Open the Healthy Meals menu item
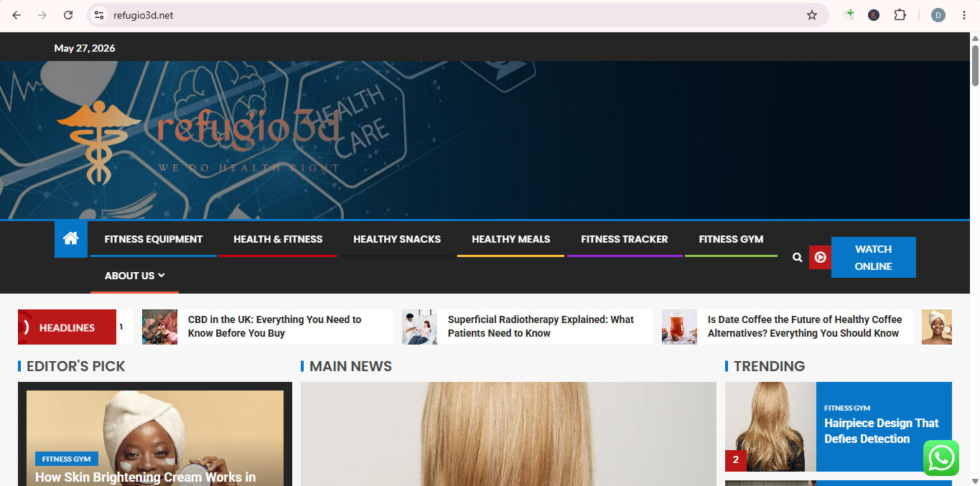The image size is (980, 486). click(x=510, y=239)
